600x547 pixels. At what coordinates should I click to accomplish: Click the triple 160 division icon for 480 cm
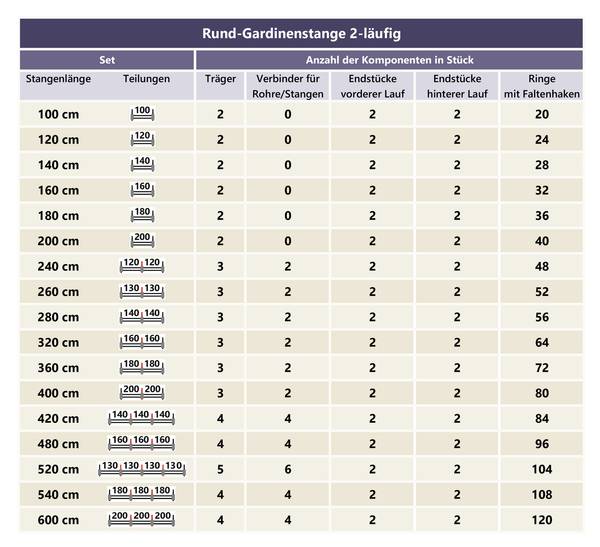[x=142, y=443]
